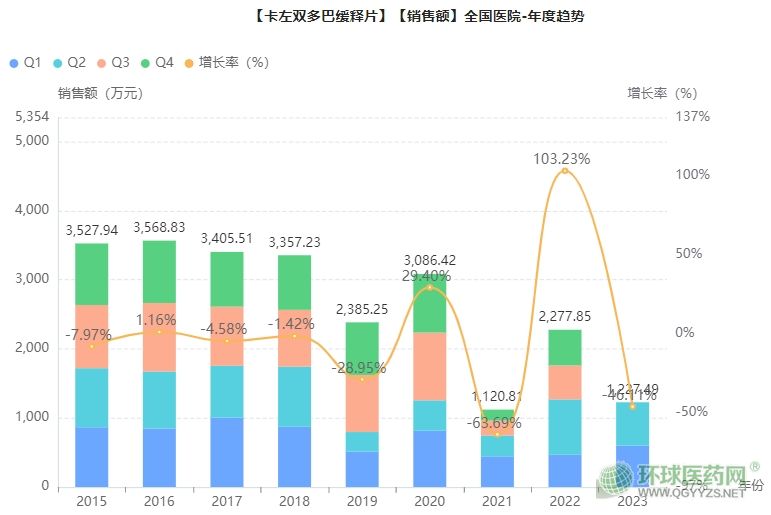Select blue Q1 segment of 2017 bar
This screenshot has width=771, height=515.
click(x=227, y=452)
